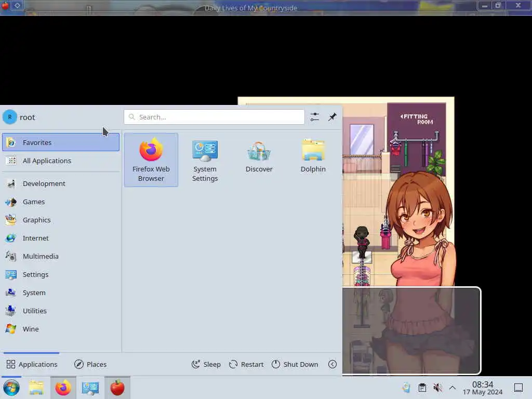This screenshot has width=532, height=399.
Task: Switch to Firefox on the taskbar
Action: 63,388
